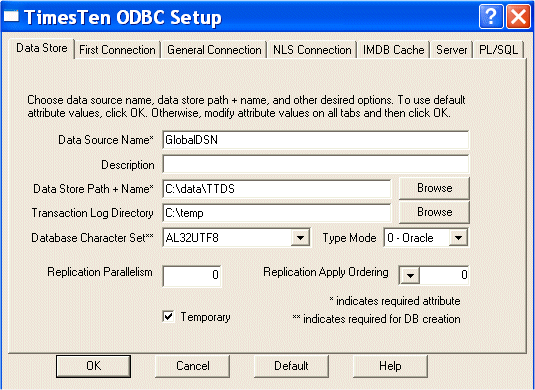Open the Type Mode dropdown arrow
535x390 pixels.
click(x=458, y=237)
